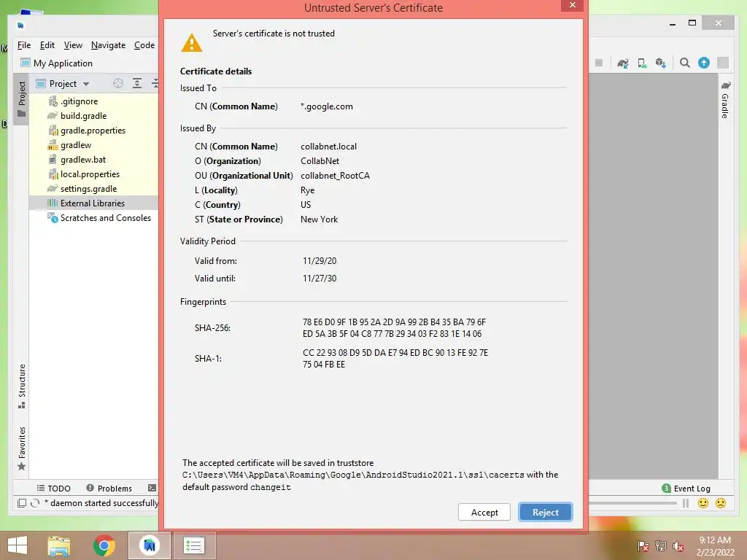
Task: Click the gray account avatar icon in toolbar
Action: [723, 63]
